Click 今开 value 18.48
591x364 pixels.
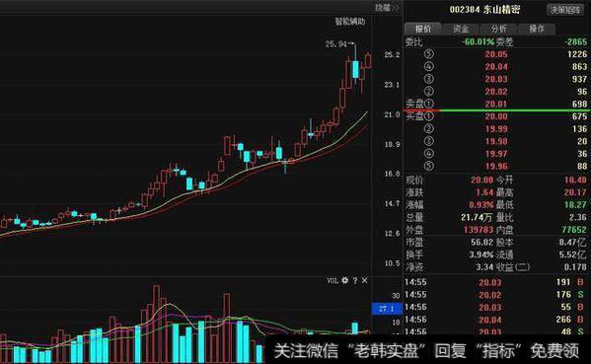[x=575, y=181]
